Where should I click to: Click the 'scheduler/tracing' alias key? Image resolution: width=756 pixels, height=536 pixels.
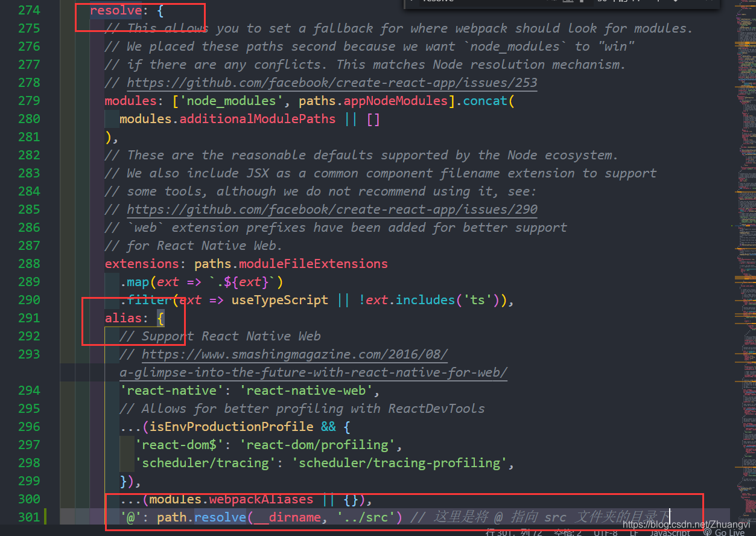point(206,463)
